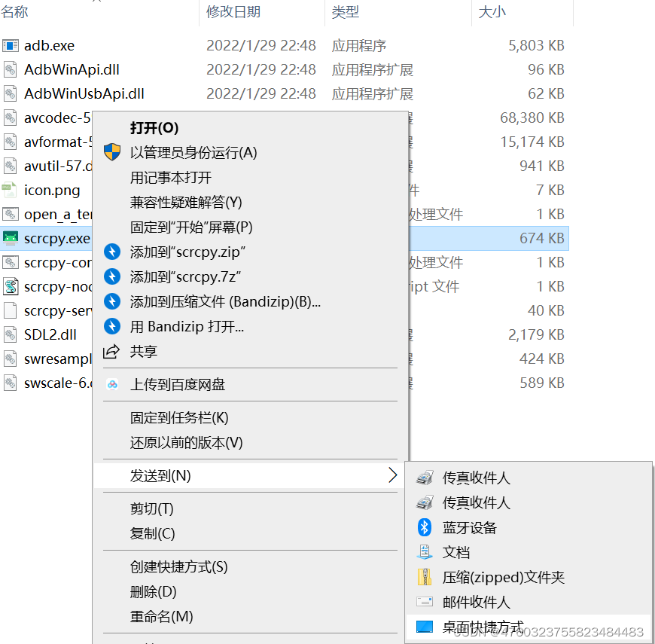Sort by the 类型 column header

click(345, 12)
